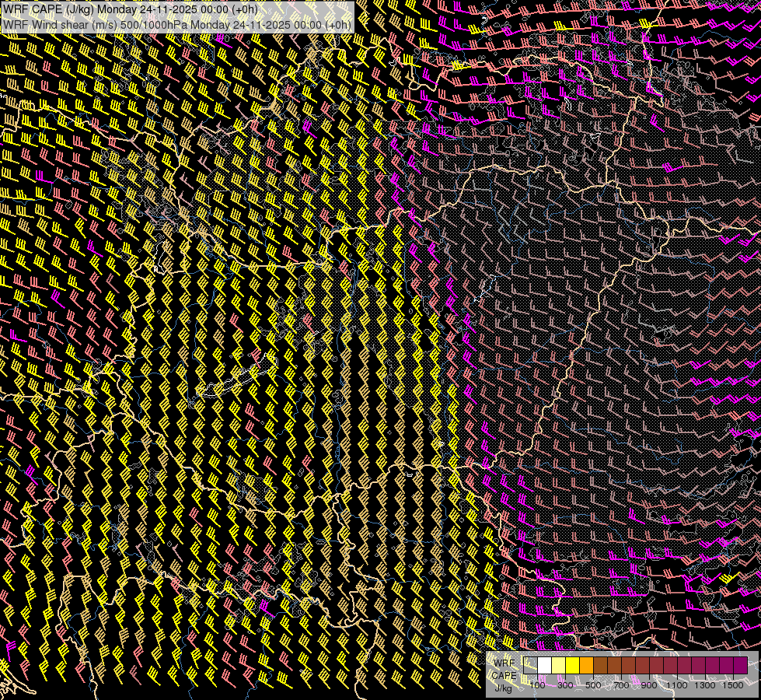Screen dimensions: 761x700
Task: Pick the orange legend swatch
Action: (x=587, y=665)
